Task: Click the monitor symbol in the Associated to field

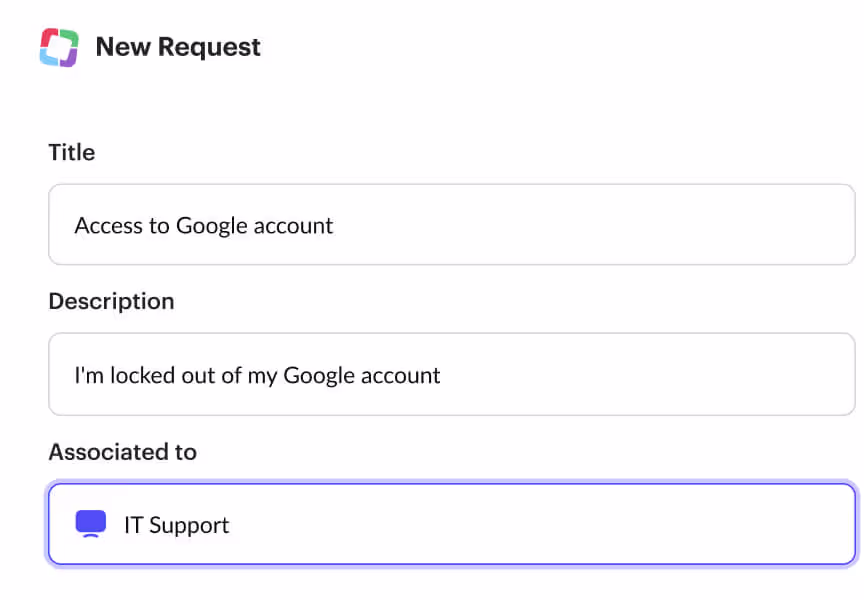Action: click(91, 523)
